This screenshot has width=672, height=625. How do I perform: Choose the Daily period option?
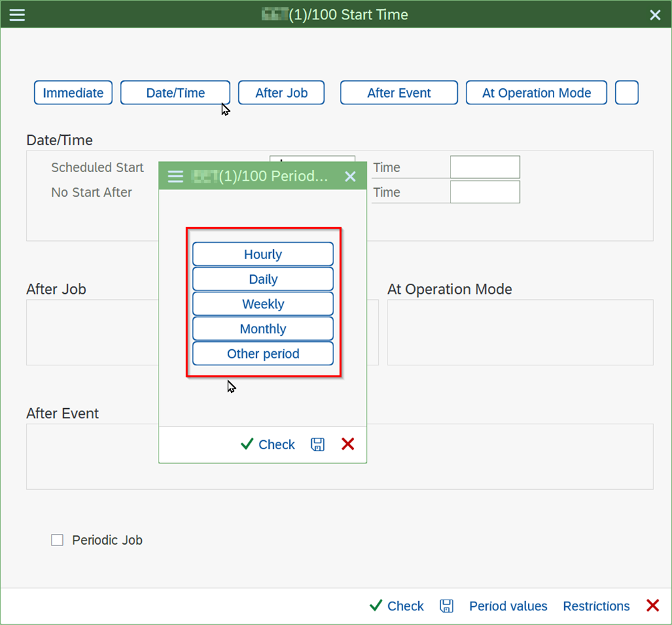coord(263,279)
